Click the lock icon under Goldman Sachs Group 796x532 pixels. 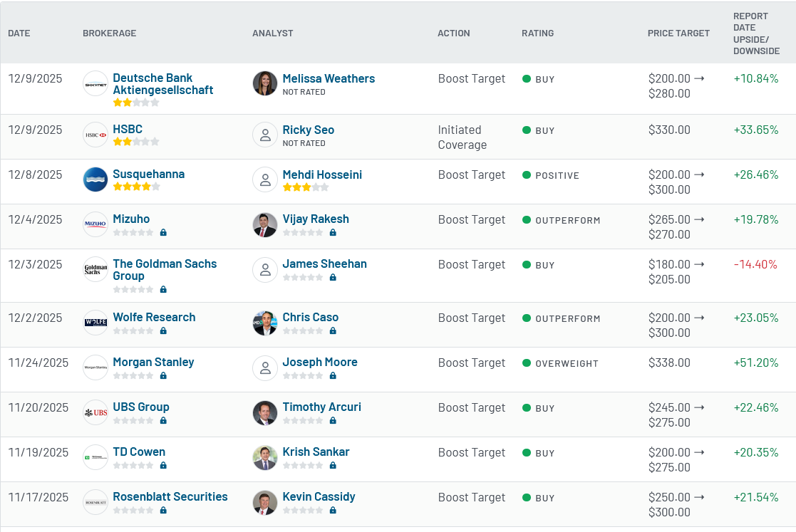click(x=163, y=289)
